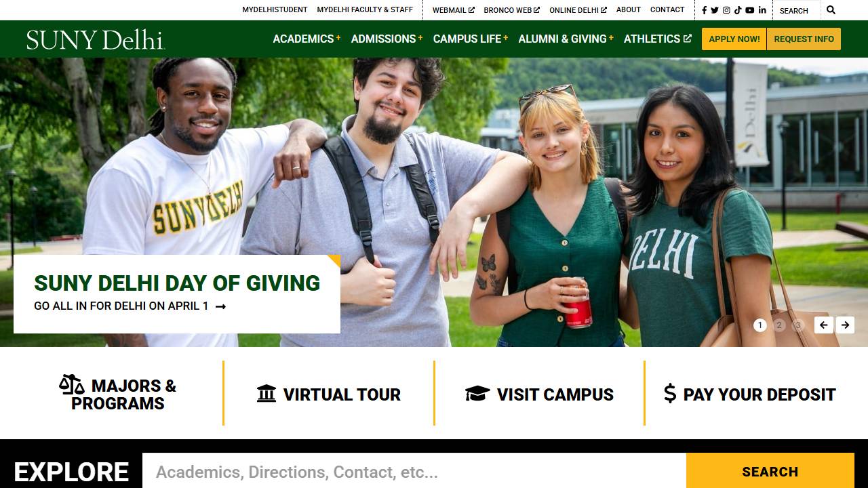The image size is (868, 488).
Task: Open the Alumni & Giving menu
Action: coord(566,39)
